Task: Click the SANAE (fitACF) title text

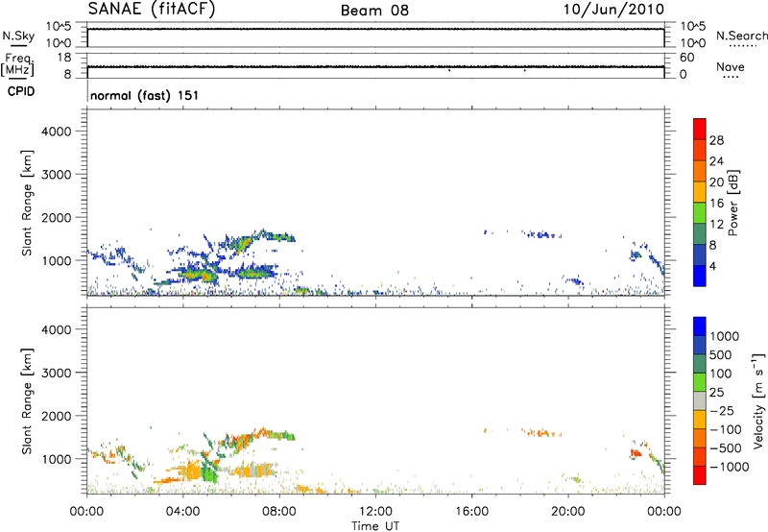Action: pyautogui.click(x=152, y=9)
